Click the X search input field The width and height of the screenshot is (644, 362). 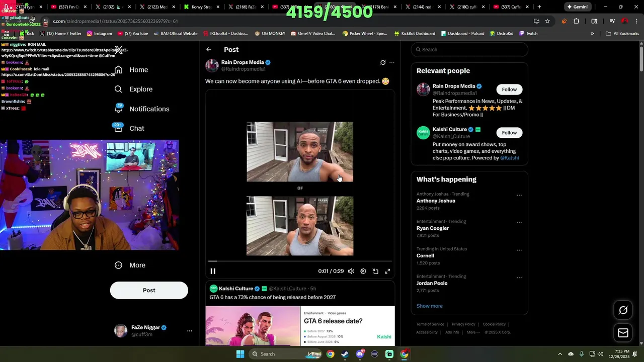[x=469, y=49]
